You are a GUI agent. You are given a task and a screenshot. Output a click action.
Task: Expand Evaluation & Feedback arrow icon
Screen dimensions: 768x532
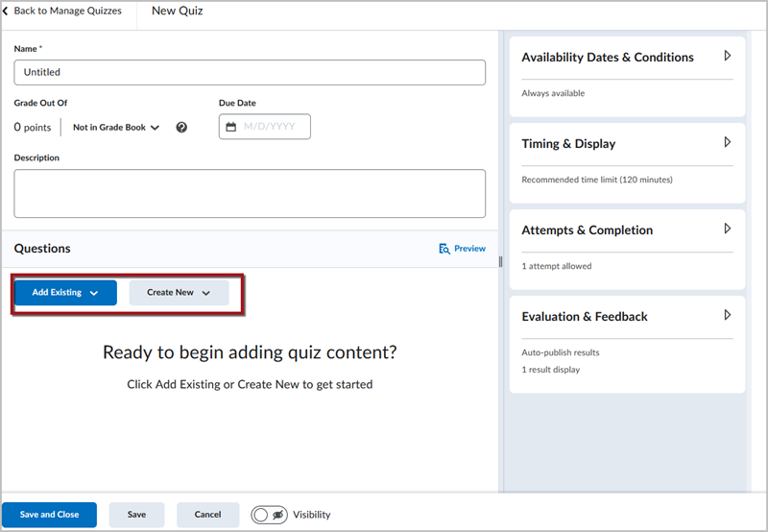coord(728,315)
